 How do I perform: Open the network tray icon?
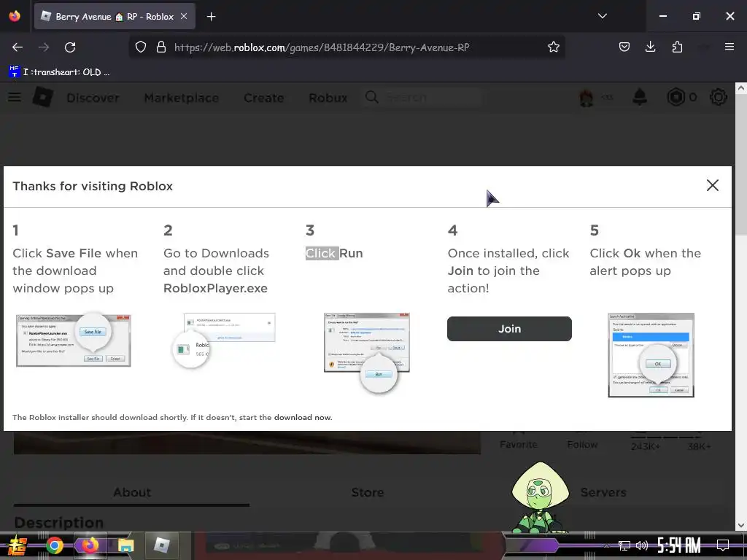[x=624, y=545]
